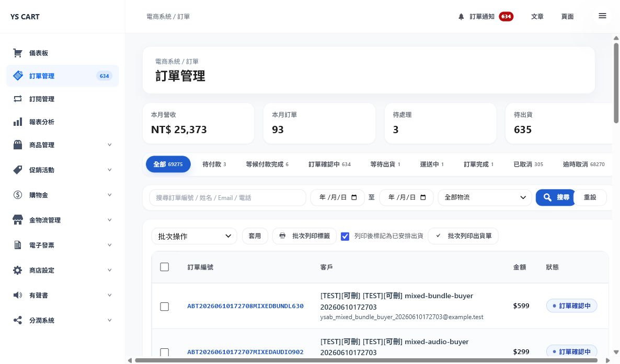Viewport: 620px width, 364px height.
Task: Open the 文章 link in top bar
Action: click(537, 17)
